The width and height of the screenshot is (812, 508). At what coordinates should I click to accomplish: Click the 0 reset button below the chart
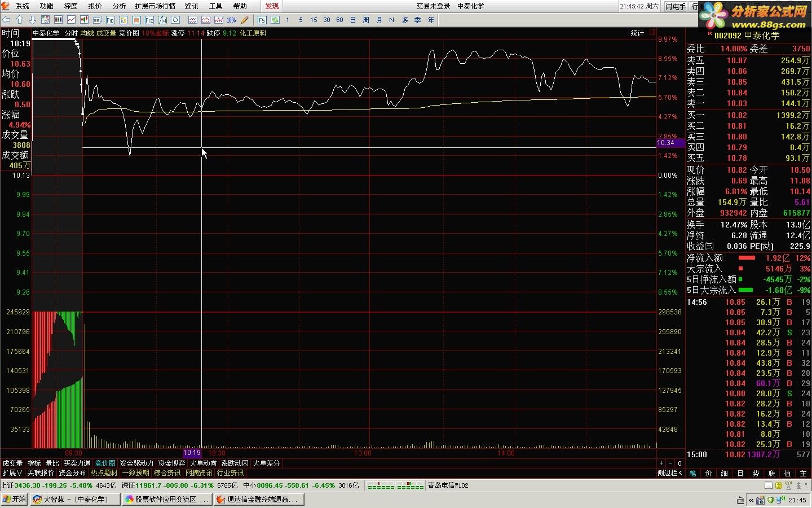[x=679, y=463]
